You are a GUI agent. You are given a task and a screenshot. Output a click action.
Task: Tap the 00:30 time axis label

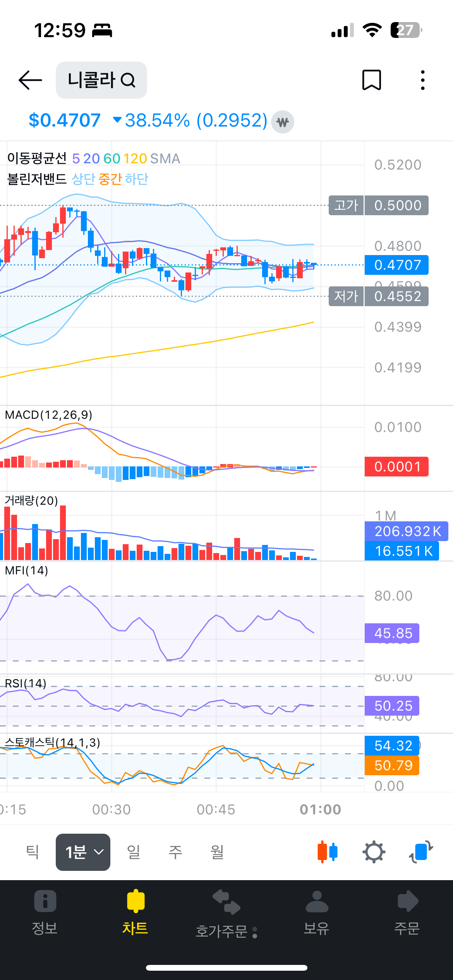pos(112,809)
